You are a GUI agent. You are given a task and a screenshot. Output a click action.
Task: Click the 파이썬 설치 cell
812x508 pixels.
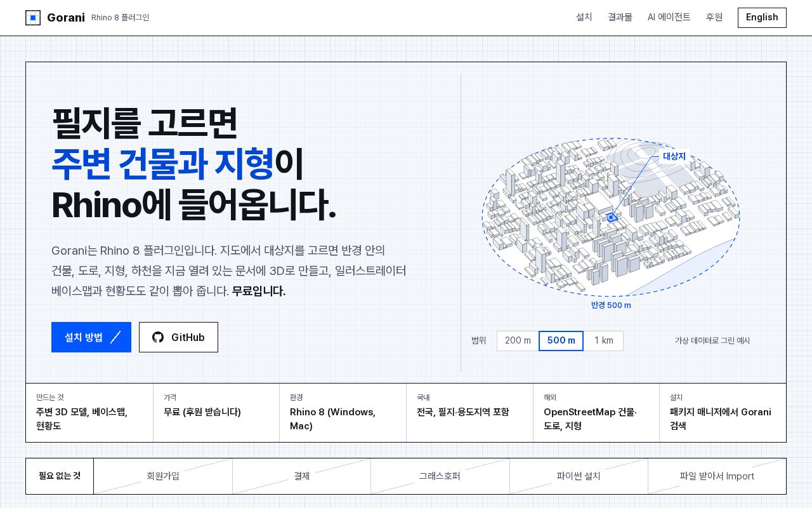click(x=579, y=476)
